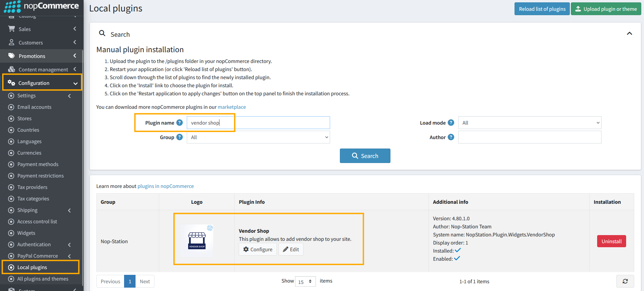The image size is (644, 291).
Task: Click the nopCommerce logo
Action: 41,6
